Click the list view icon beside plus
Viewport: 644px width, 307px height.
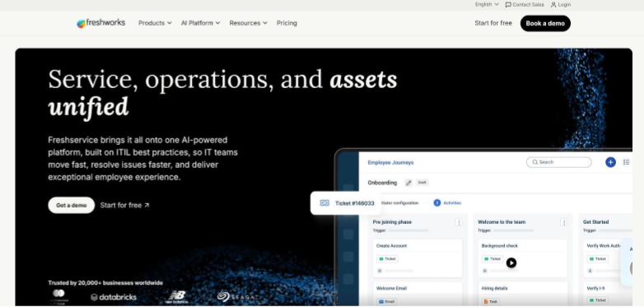click(627, 162)
